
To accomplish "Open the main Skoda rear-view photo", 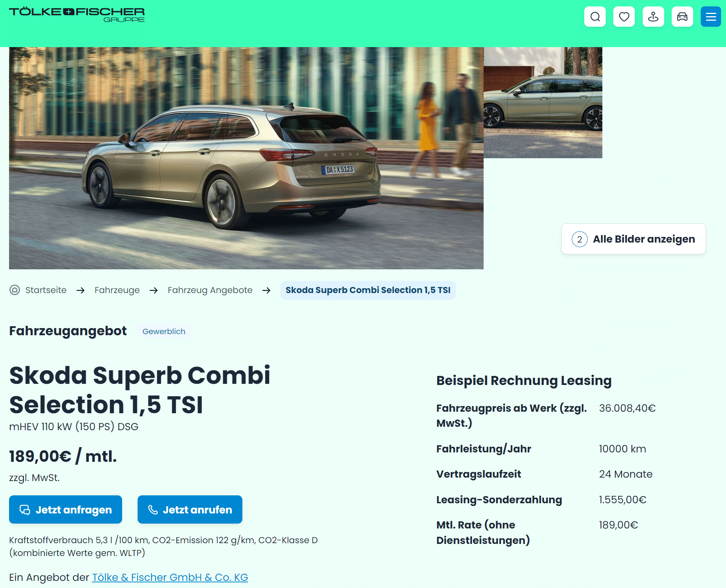I will [246, 158].
